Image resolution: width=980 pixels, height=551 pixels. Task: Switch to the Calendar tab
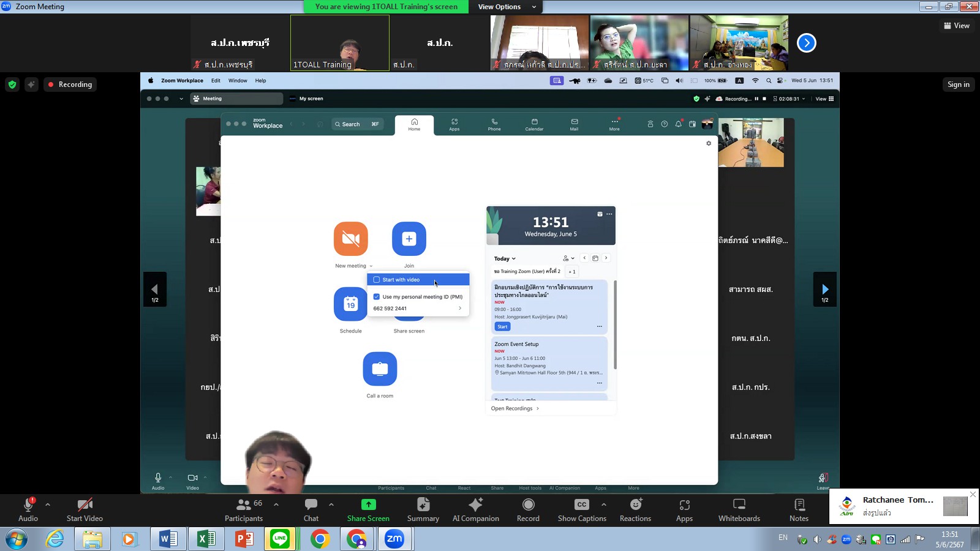[x=534, y=124]
